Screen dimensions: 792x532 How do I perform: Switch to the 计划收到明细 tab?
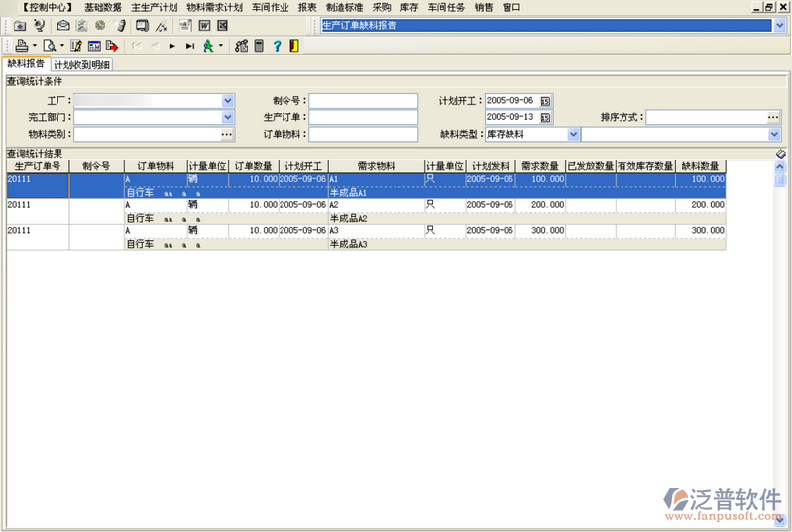[82, 65]
